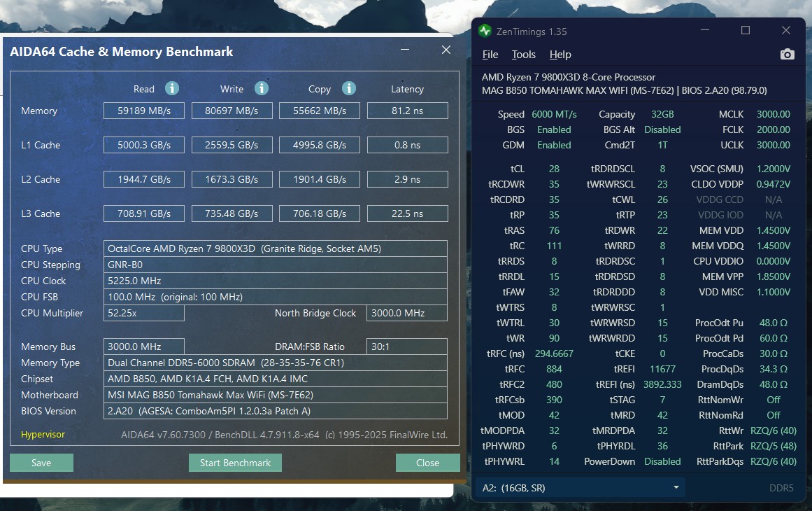Click the Motherboard field MSI MAG B850

276,395
